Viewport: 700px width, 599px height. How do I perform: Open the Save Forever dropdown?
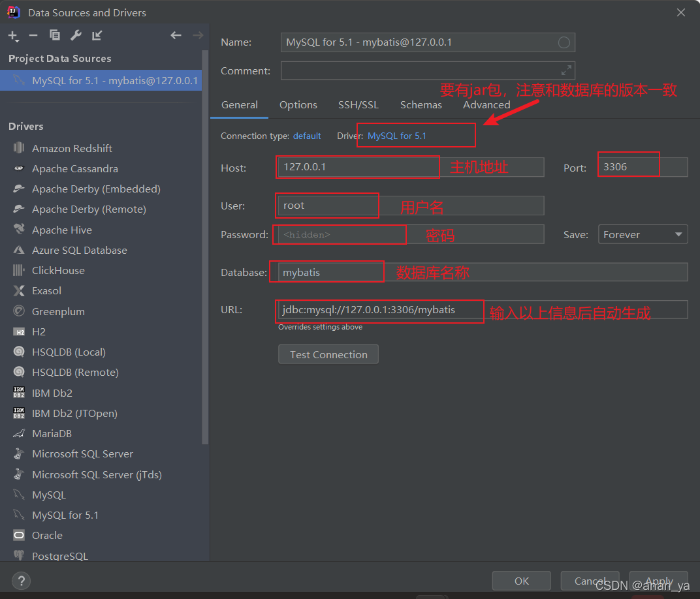point(643,235)
